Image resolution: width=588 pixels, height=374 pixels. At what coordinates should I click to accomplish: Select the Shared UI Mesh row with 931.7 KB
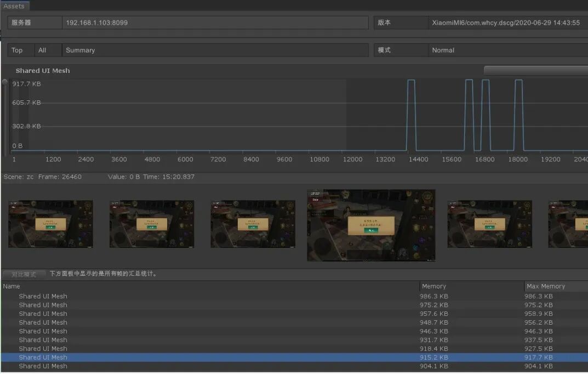pos(294,340)
